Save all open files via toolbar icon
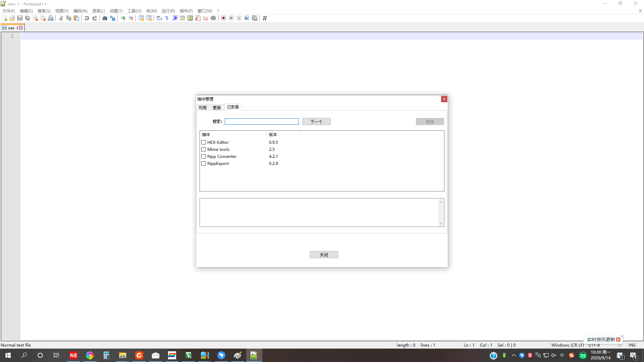Image resolution: width=644 pixels, height=362 pixels. tap(28, 18)
